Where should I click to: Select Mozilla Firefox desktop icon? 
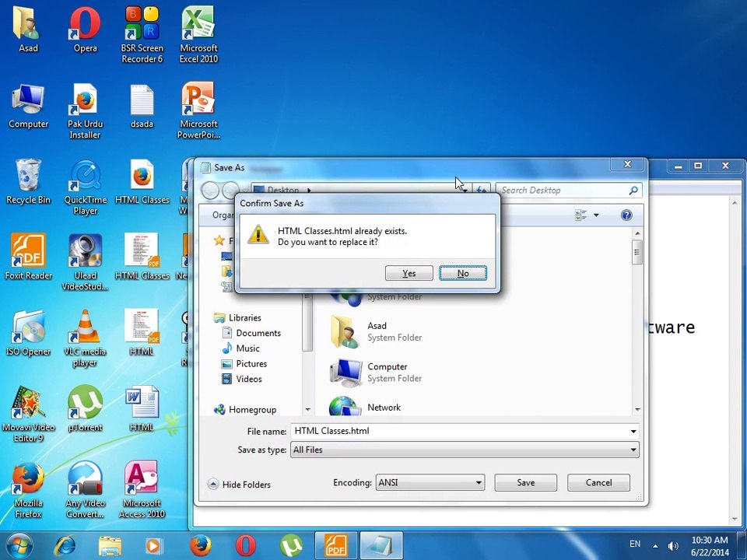(28, 489)
